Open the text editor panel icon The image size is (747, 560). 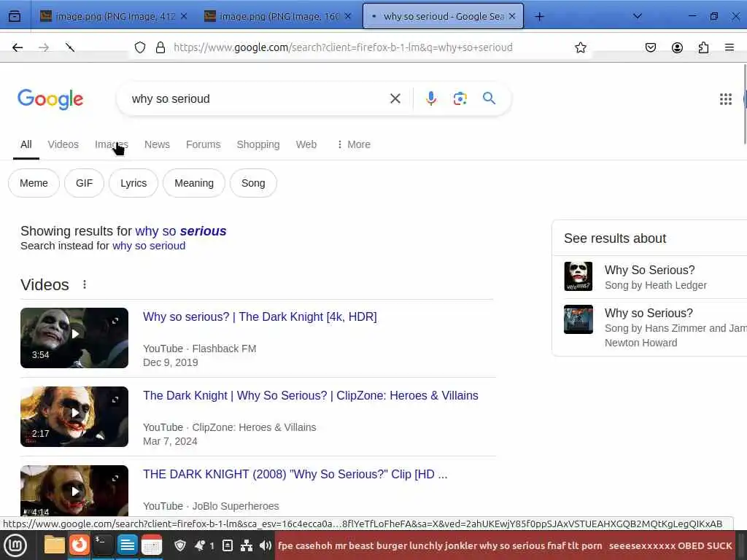click(127, 545)
